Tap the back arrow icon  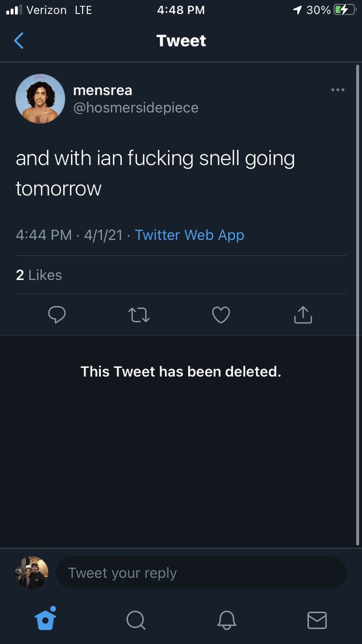click(x=19, y=41)
